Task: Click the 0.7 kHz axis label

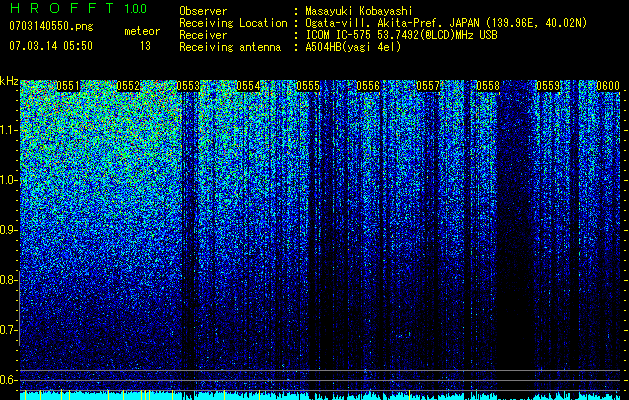Action: click(9, 330)
